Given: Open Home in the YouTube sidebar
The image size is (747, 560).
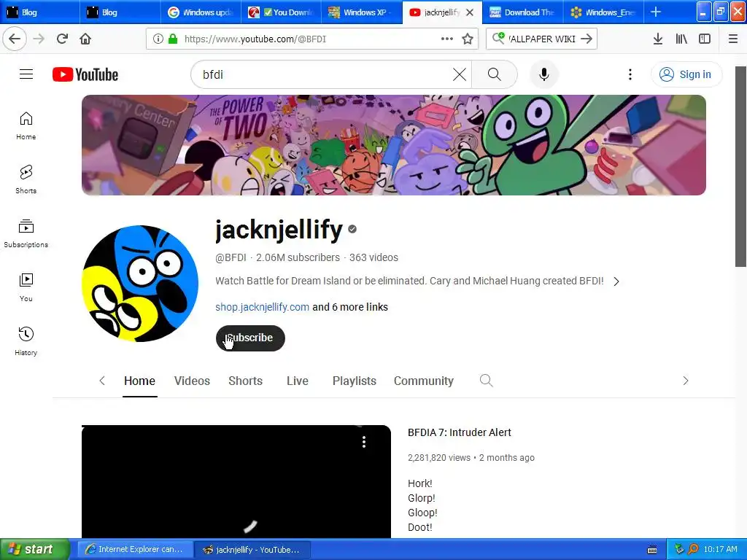Looking at the screenshot, I should click(26, 125).
